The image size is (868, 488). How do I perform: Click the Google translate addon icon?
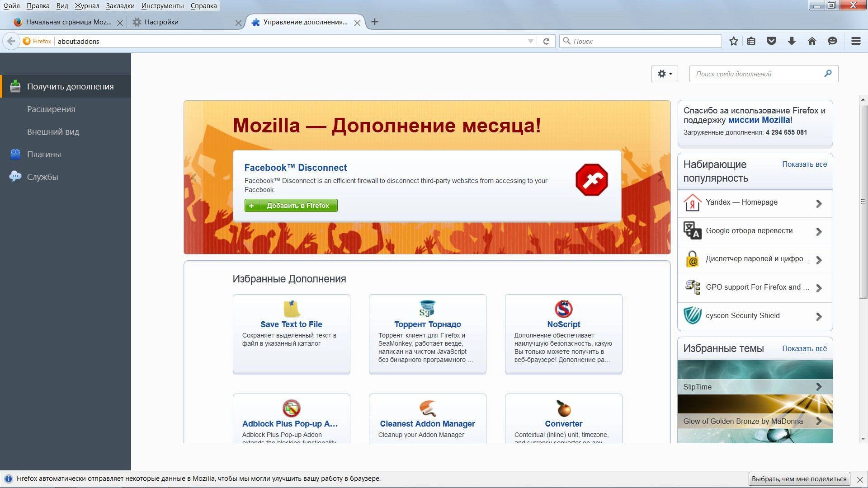pos(692,231)
